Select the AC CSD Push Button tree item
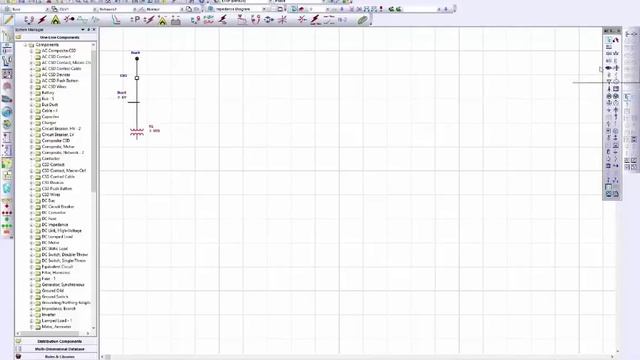 coord(60,80)
